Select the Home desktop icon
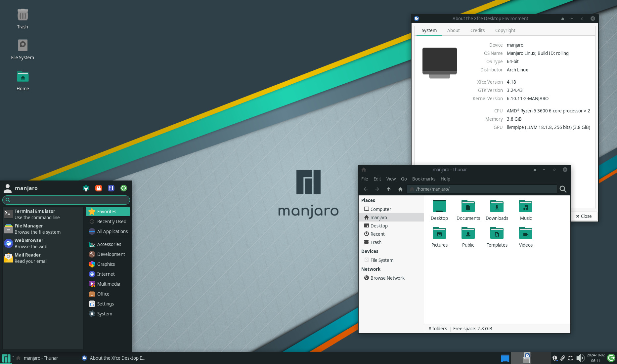 click(22, 81)
